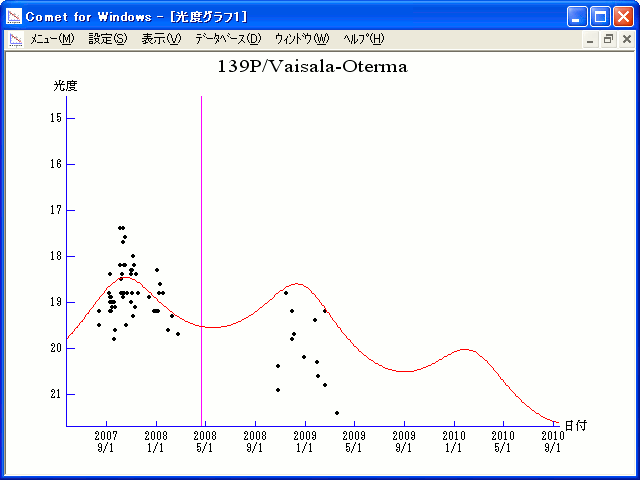The image size is (640, 480).
Task: Click the 日付 x-axis label
Action: pyautogui.click(x=575, y=425)
